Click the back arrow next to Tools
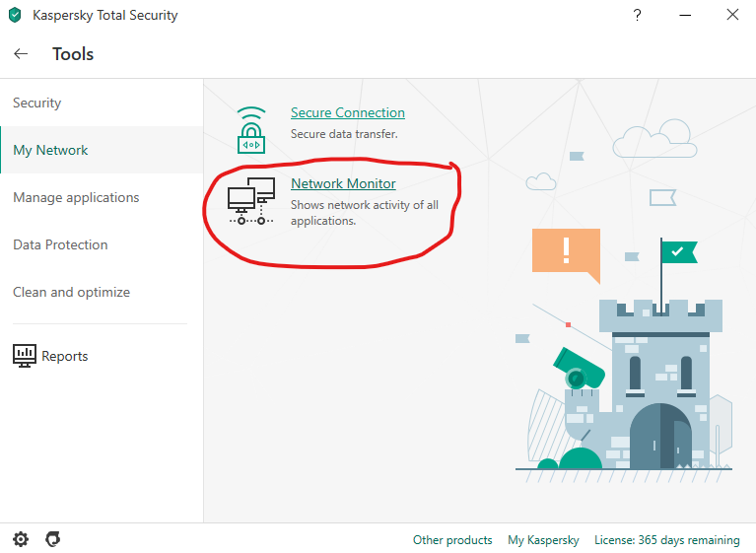The image size is (756, 553). [x=21, y=53]
